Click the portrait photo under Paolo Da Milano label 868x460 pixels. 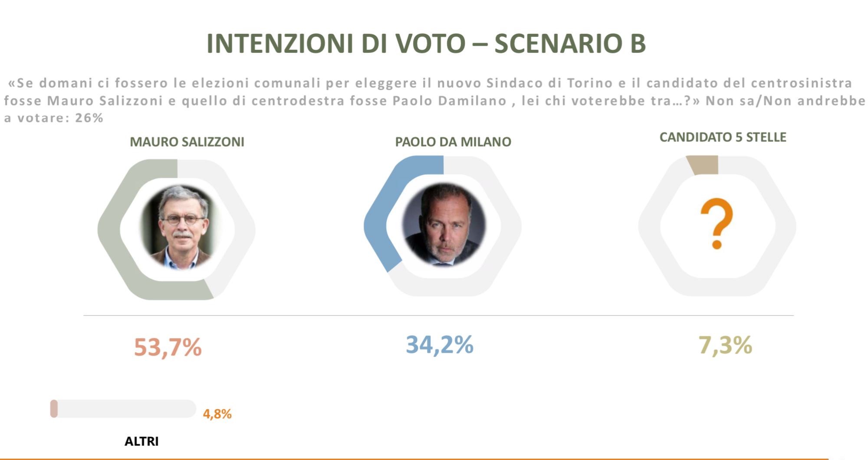[x=444, y=225]
